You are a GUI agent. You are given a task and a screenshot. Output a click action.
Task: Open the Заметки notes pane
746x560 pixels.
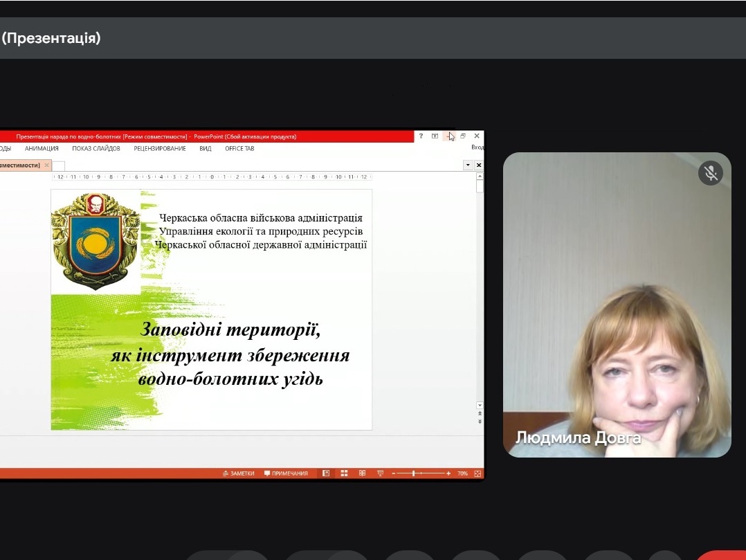pos(238,473)
